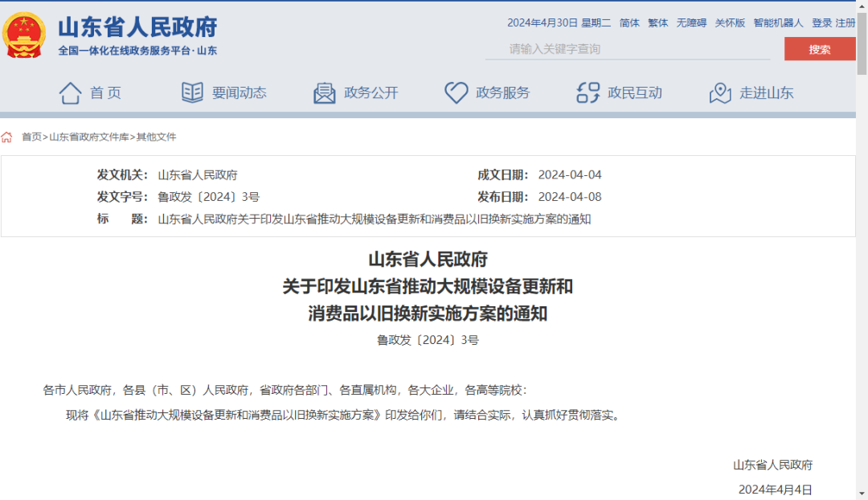Viewport: 868px width, 500px height.
Task: Click the keyword search input field
Action: (627, 49)
